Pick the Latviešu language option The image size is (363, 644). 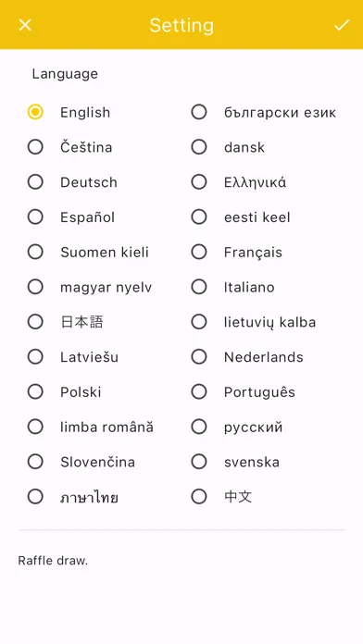tap(35, 356)
